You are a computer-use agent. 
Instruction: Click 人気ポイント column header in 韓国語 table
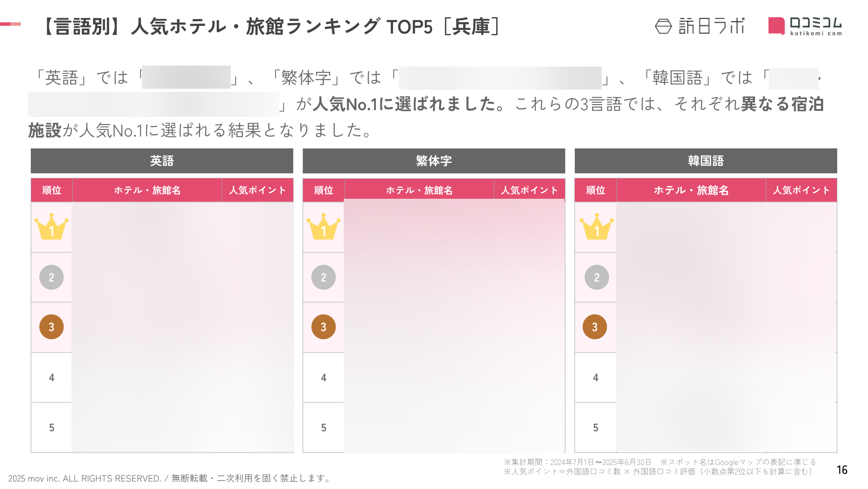(802, 190)
